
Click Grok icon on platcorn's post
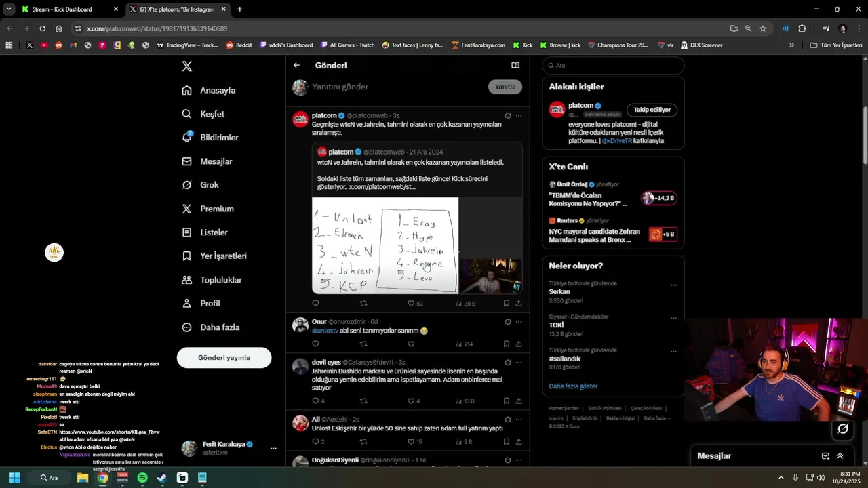(508, 116)
